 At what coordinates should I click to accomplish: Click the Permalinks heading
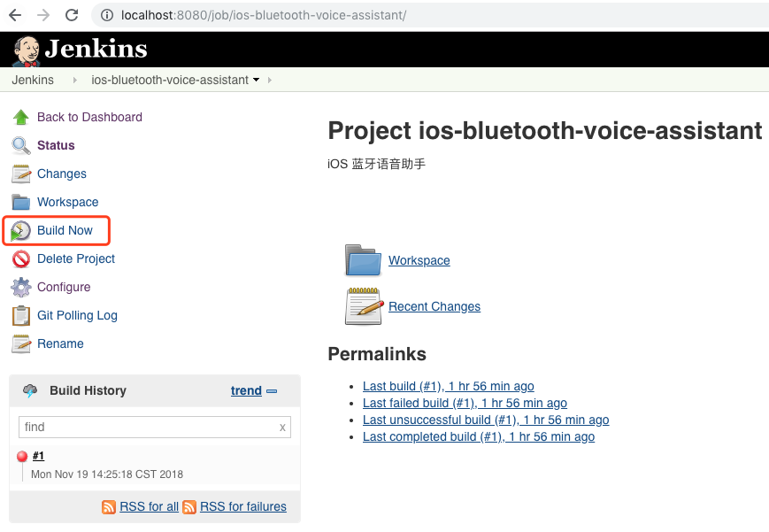click(x=377, y=354)
